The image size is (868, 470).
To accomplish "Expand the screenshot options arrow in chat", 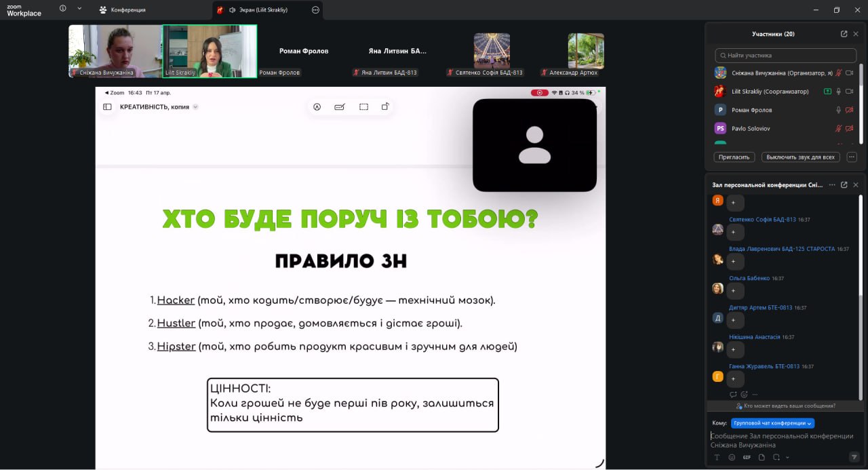I will pos(787,458).
